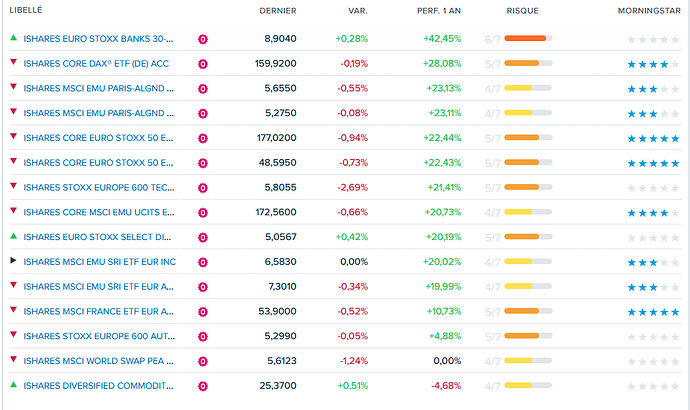The width and height of the screenshot is (690, 410).
Task: Open ISHARES MSCI WORLD SWAP PEA link
Action: 99,361
